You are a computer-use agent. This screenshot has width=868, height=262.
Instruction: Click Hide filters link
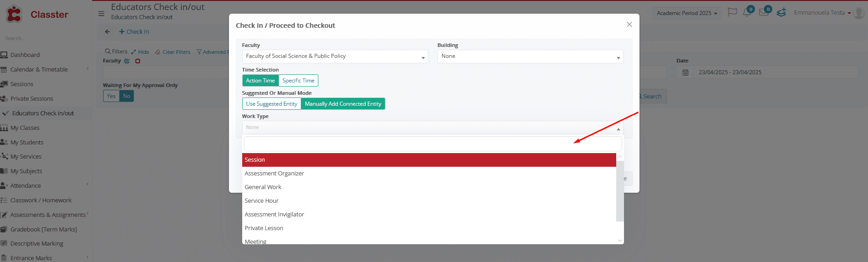pos(140,52)
